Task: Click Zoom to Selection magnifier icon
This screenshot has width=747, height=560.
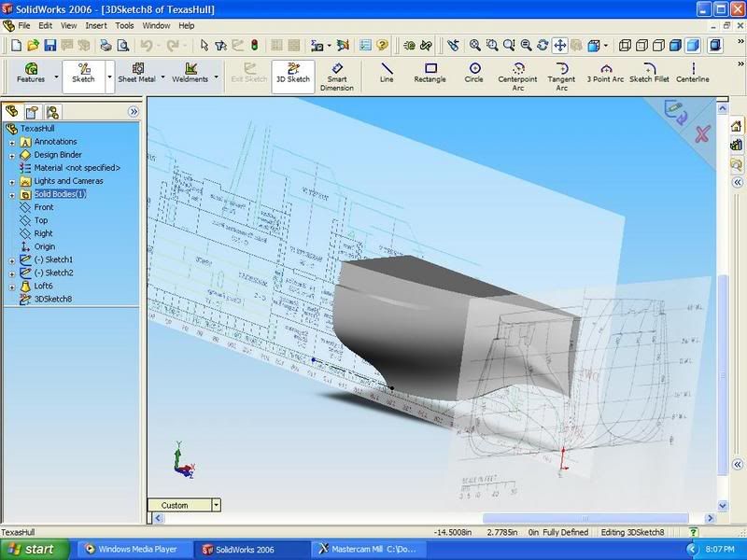Action: click(x=526, y=46)
